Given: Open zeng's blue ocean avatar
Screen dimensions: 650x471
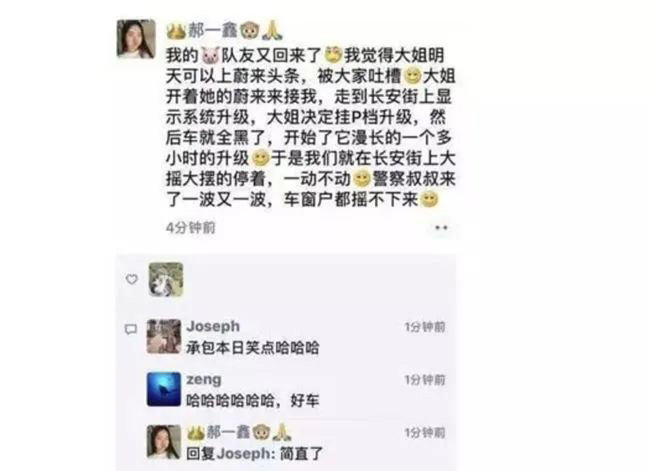Looking at the screenshot, I should (164, 389).
